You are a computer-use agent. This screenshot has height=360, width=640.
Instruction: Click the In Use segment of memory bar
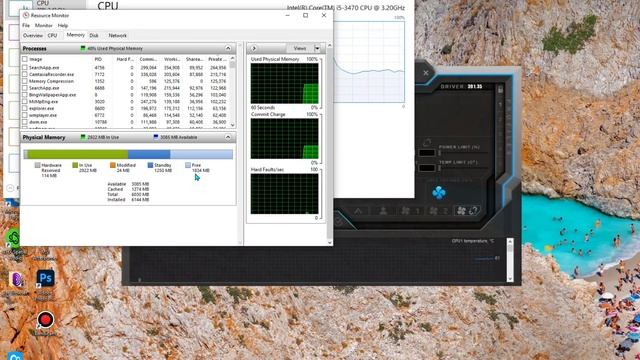78,154
